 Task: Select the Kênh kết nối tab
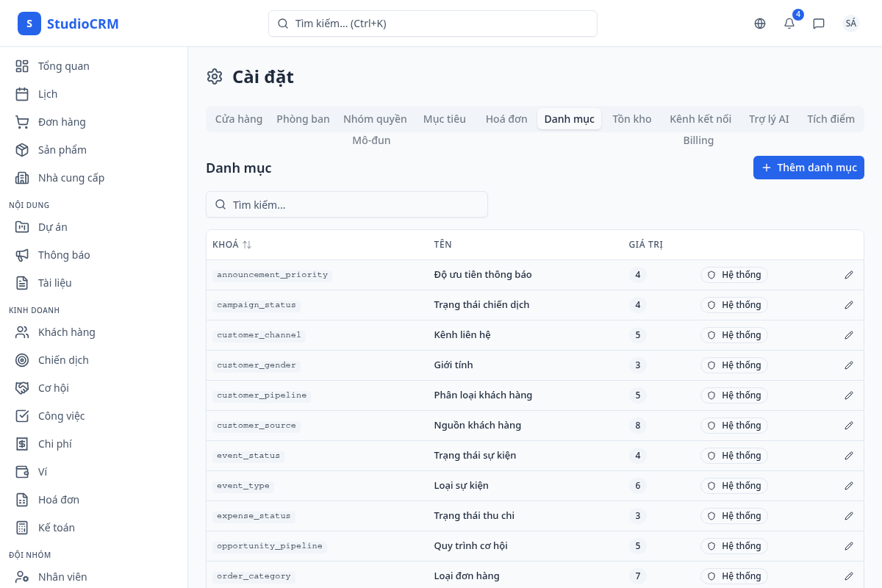pos(700,119)
